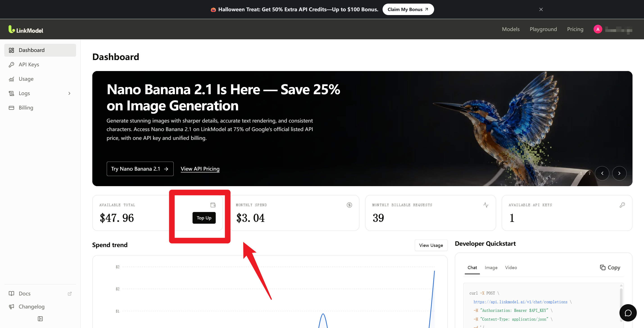Click the wallet icon in Available Total card
Viewport: 644px width, 328px height.
[213, 205]
